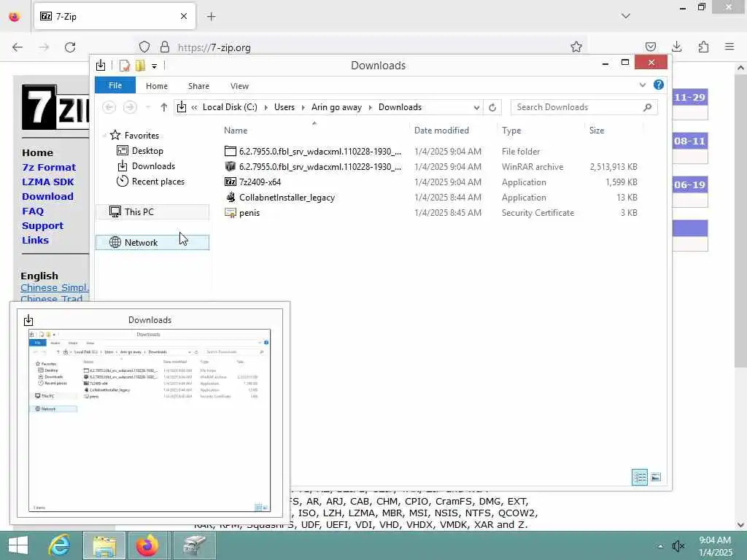
Task: Select Network in navigation pane
Action: point(152,242)
